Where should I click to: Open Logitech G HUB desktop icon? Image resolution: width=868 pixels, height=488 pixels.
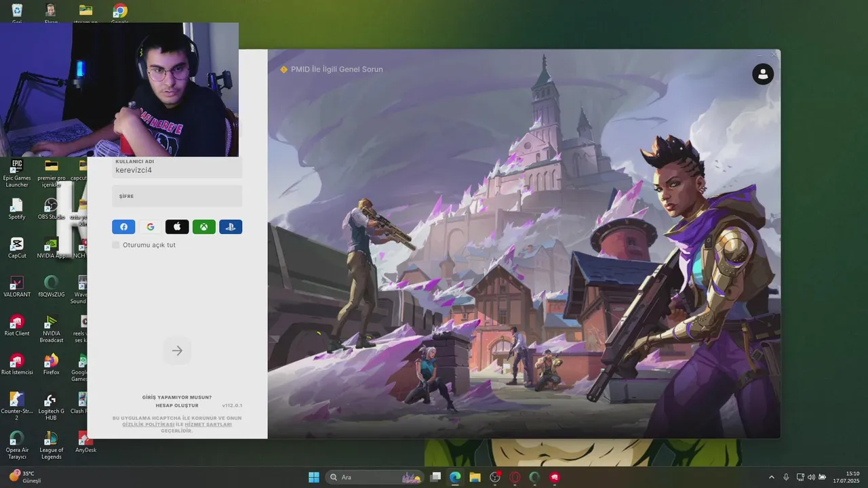point(51,407)
